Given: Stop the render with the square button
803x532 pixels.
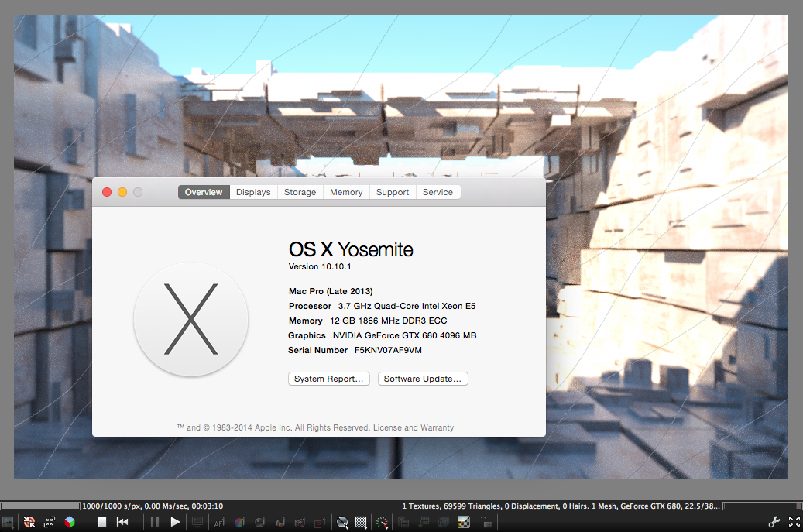Looking at the screenshot, I should coord(102,522).
